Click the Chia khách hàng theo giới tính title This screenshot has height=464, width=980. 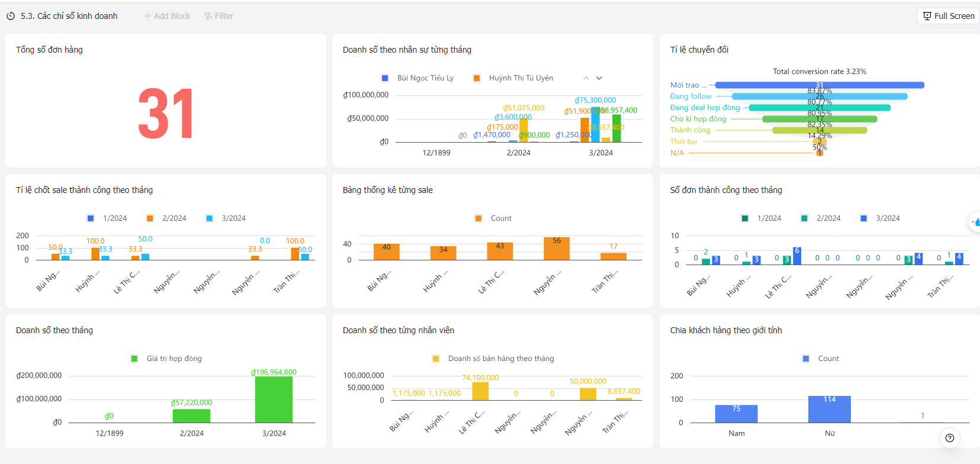pyautogui.click(x=726, y=330)
